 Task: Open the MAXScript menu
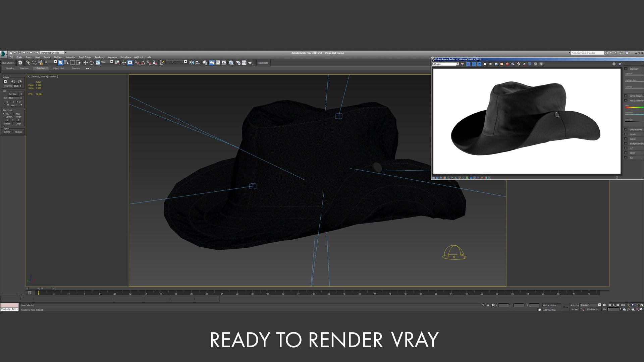coord(138,57)
